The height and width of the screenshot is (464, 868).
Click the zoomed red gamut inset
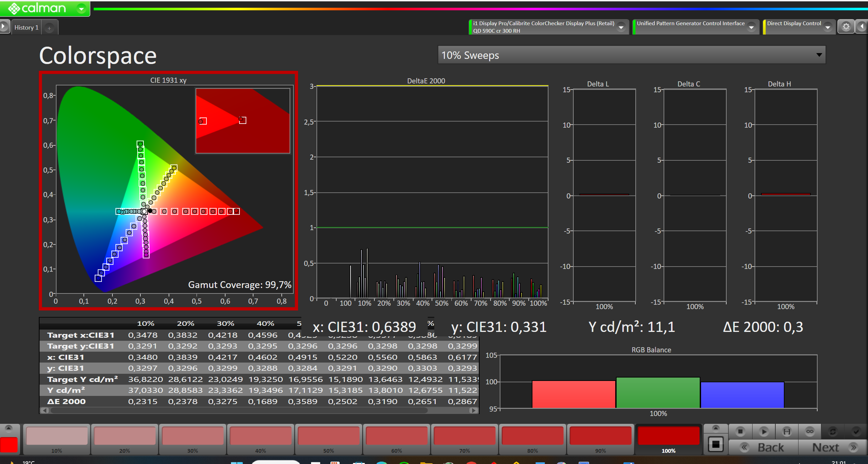243,121
